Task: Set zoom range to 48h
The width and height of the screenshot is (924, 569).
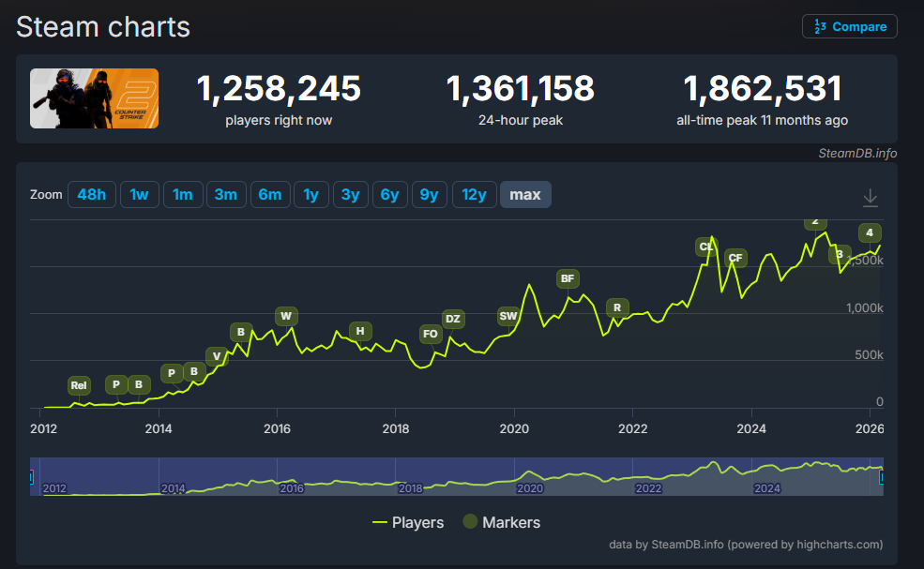Action: click(91, 194)
